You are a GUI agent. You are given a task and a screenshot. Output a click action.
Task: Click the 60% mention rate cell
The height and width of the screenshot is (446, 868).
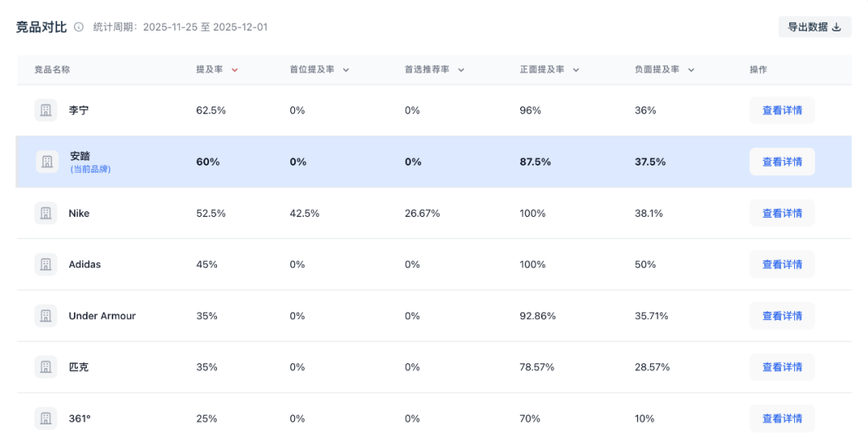point(208,162)
